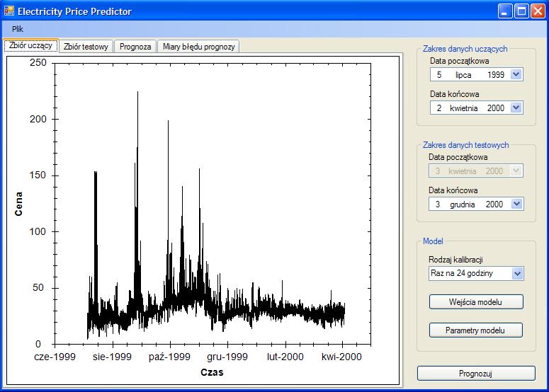The height and width of the screenshot is (392, 549).
Task: Click the sie-1999 axis tick label
Action: pyautogui.click(x=112, y=357)
